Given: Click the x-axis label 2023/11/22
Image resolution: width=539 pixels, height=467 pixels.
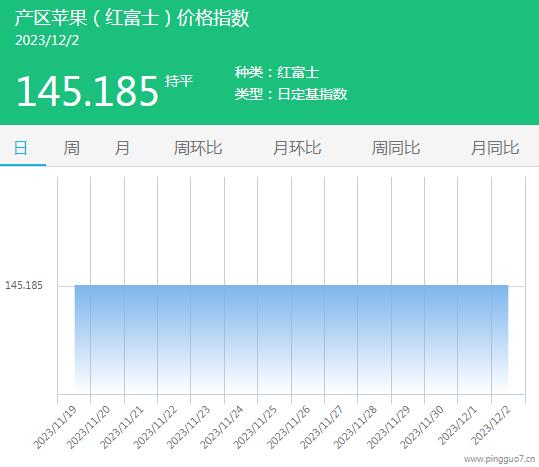Looking at the screenshot, I should coord(155,427).
